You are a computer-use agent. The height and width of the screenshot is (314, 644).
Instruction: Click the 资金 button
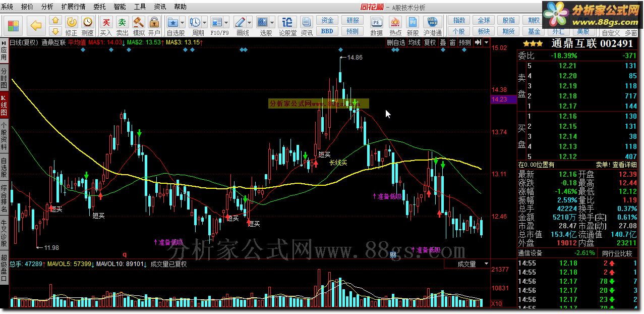[x=327, y=20]
